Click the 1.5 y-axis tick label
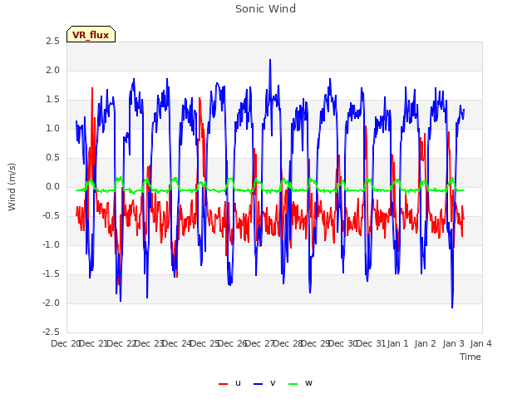 pyautogui.click(x=52, y=100)
